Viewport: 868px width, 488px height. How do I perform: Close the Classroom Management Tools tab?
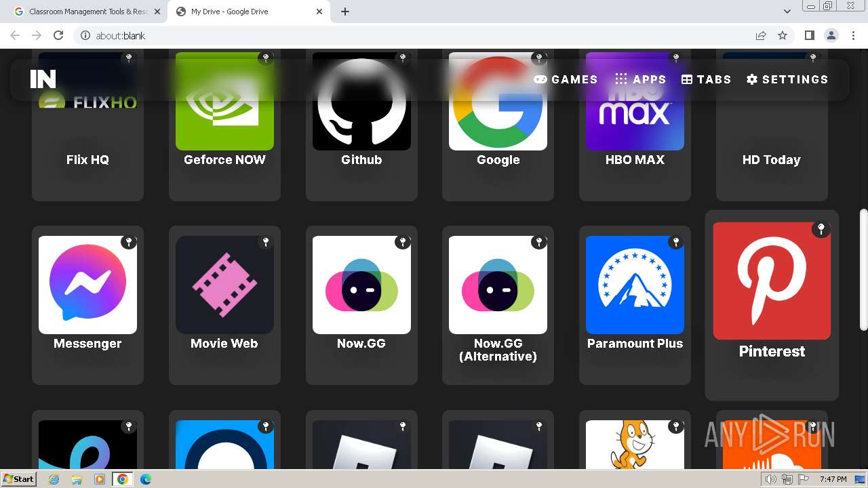(x=157, y=12)
